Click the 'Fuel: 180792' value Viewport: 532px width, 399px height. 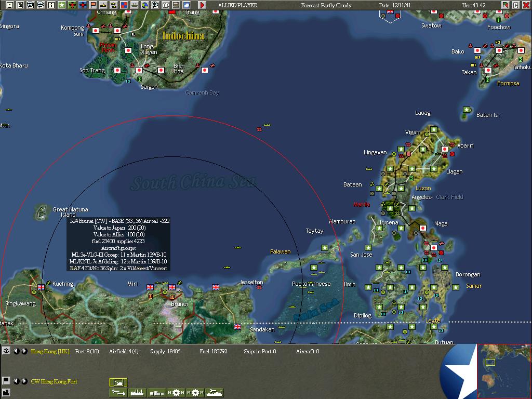pyautogui.click(x=214, y=351)
